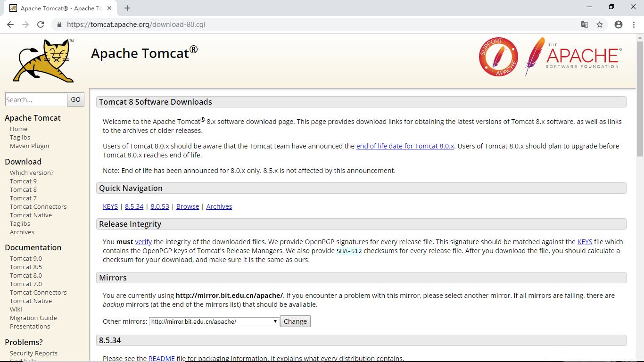
Task: Click the GO search button
Action: 76,99
